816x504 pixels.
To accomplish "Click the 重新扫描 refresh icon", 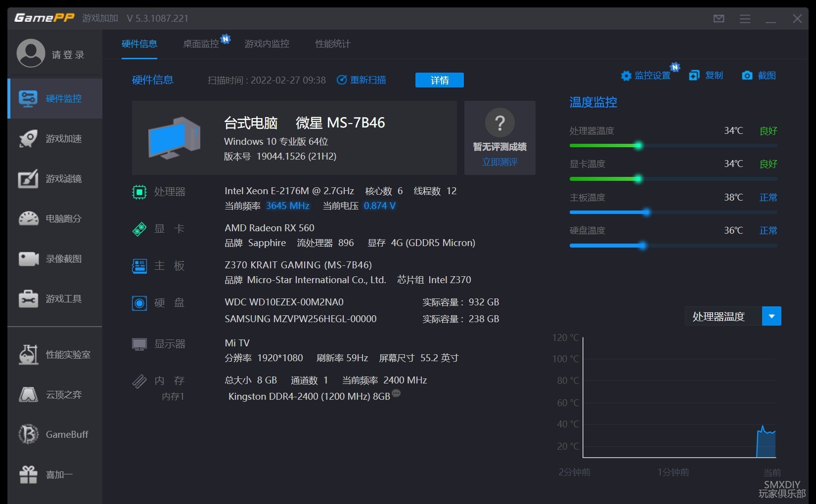I will coord(342,80).
